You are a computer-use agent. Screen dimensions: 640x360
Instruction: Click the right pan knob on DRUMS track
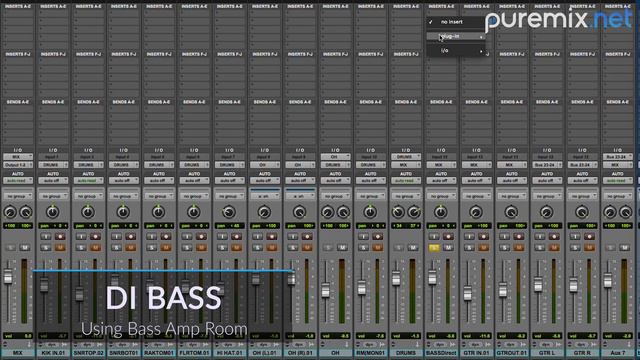click(414, 212)
